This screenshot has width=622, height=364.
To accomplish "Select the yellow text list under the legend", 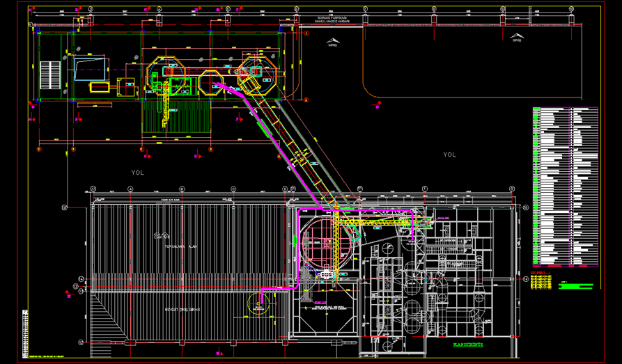I will click(540, 280).
